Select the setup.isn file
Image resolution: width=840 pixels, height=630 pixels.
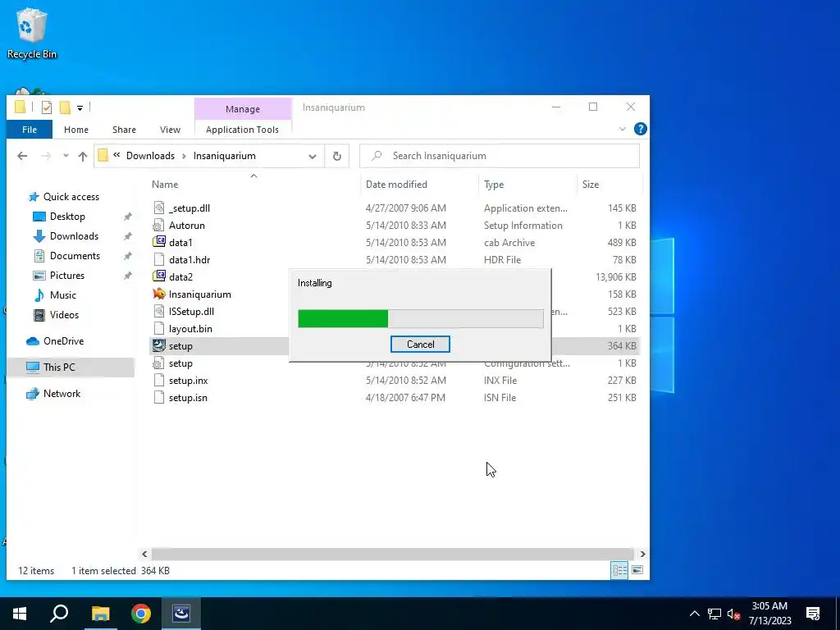tap(188, 398)
